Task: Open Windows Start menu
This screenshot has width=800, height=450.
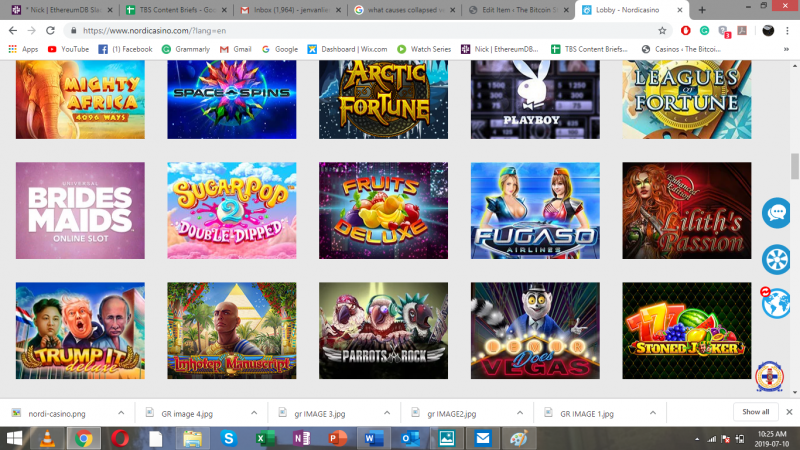Action: point(14,438)
